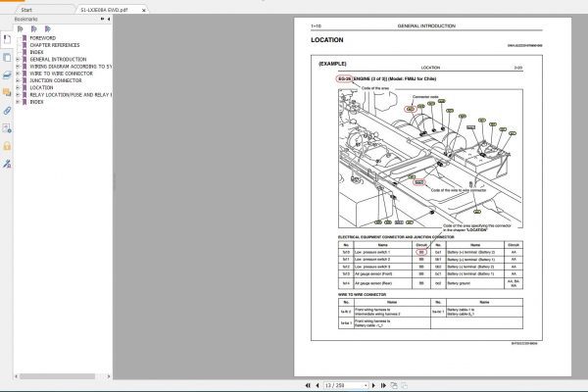
Task: Open the Attachments paperclip panel icon
Action: point(7,111)
